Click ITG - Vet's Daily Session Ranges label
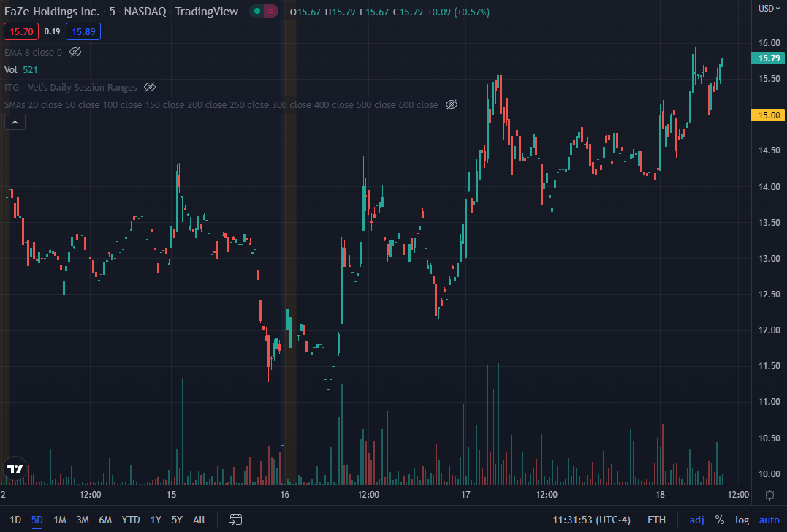 71,88
